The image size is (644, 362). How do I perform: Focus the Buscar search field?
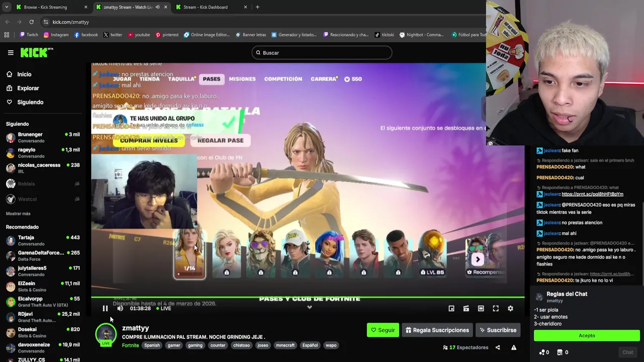322,53
